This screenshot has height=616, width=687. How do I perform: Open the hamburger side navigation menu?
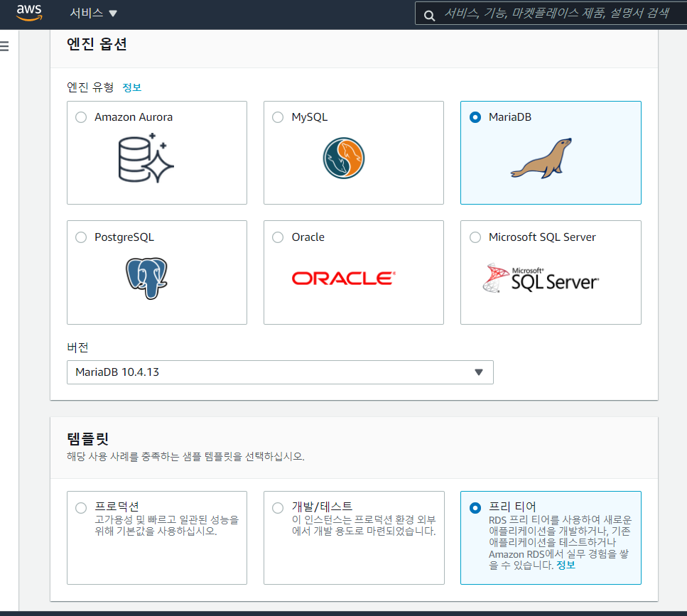point(4,46)
